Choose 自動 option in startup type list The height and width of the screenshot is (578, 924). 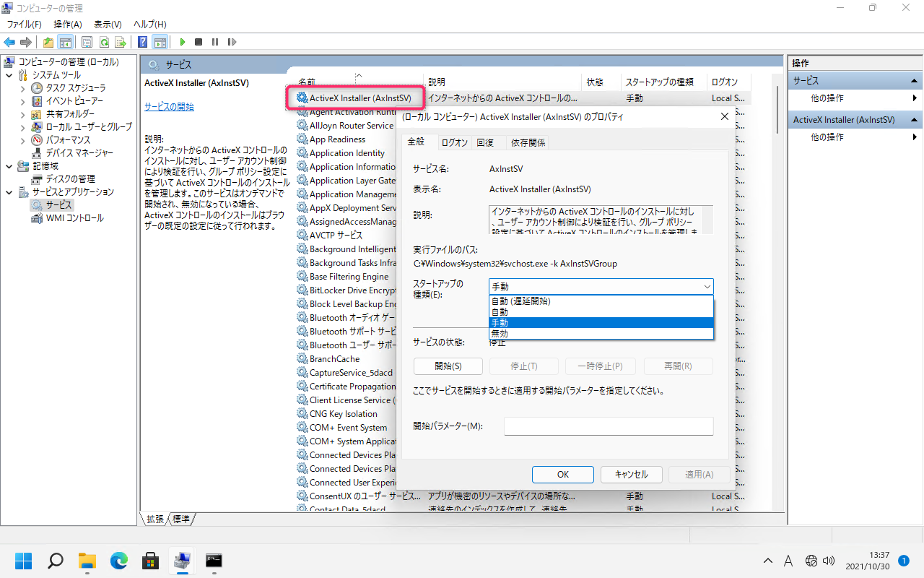tap(601, 311)
